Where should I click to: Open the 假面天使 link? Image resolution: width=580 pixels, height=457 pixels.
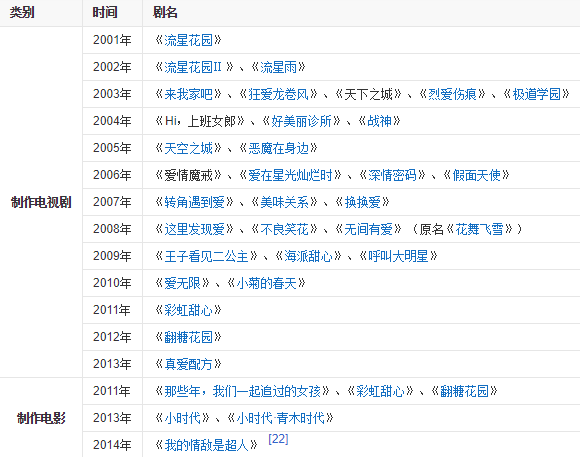tap(476, 175)
